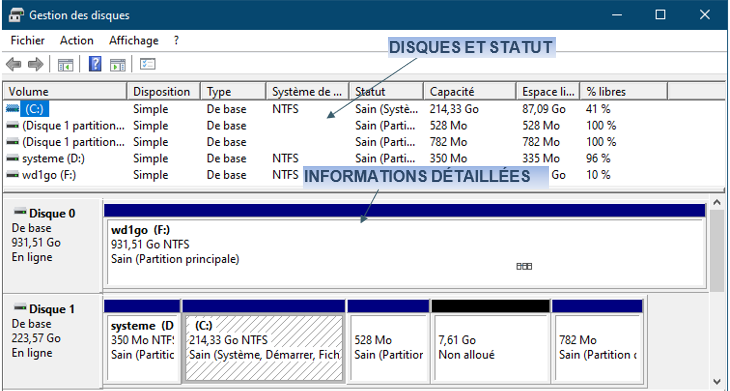
Task: Select the wd1go (F:) partition on Disque 0
Action: pos(404,245)
